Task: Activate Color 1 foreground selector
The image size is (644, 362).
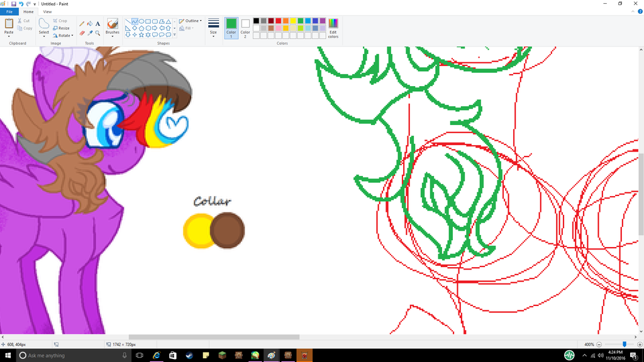Action: pyautogui.click(x=231, y=28)
